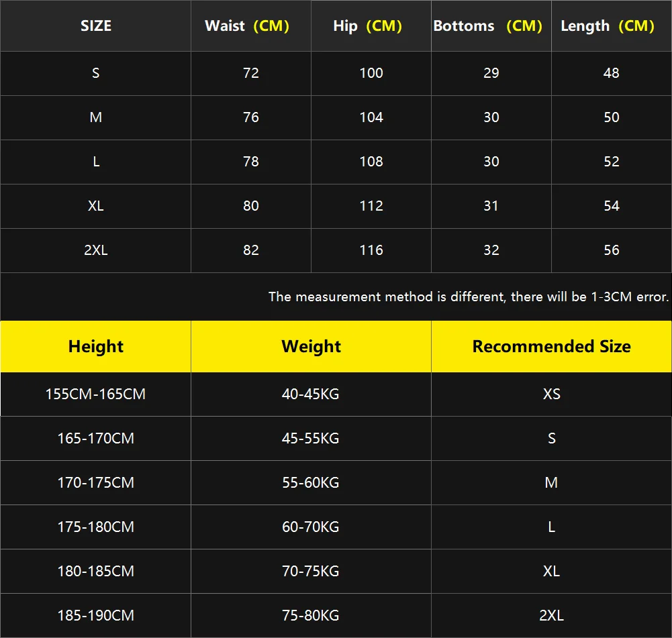The width and height of the screenshot is (672, 638).
Task: Click waist value 72
Action: pyautogui.click(x=251, y=73)
